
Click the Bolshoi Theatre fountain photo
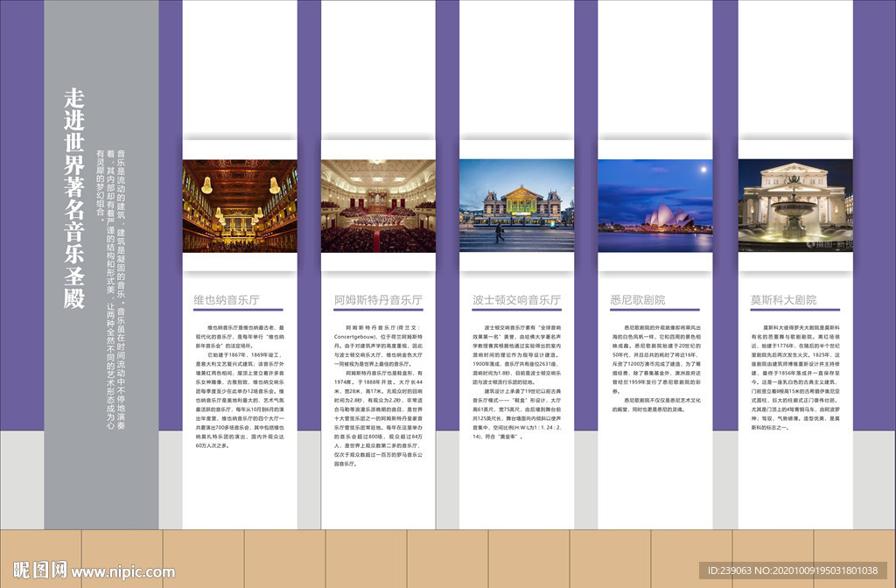coord(795,205)
